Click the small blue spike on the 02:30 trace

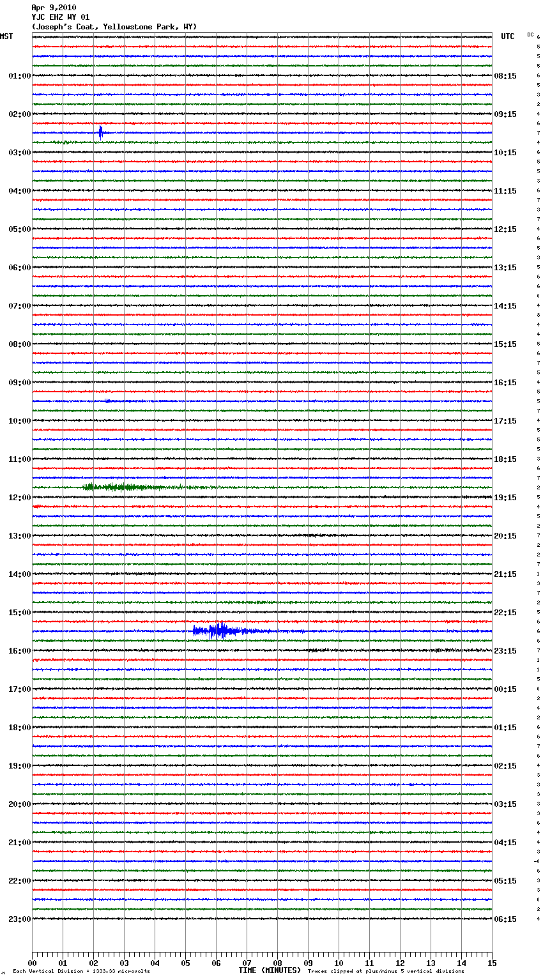[101, 133]
